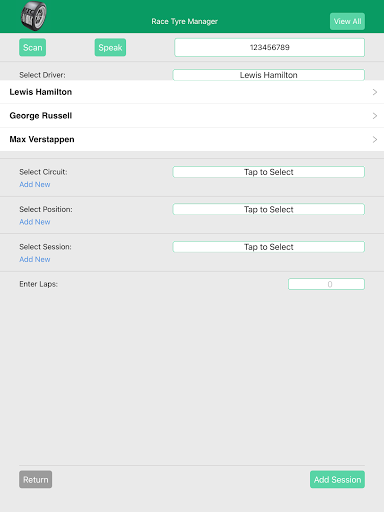Tap the chevron beside Lewis Hamilton
Screen dimensions: 384x512
[375, 92]
